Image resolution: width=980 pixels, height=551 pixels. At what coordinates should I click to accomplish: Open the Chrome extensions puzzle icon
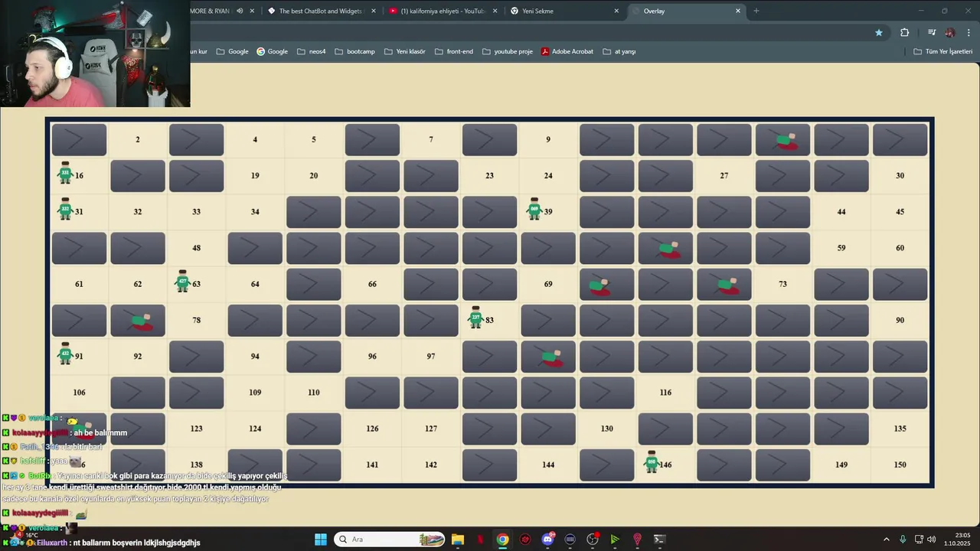[904, 32]
